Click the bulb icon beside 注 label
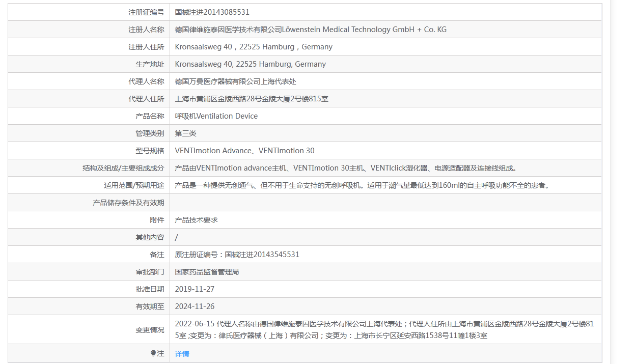Screen dimensions: 635x364 coord(153,353)
